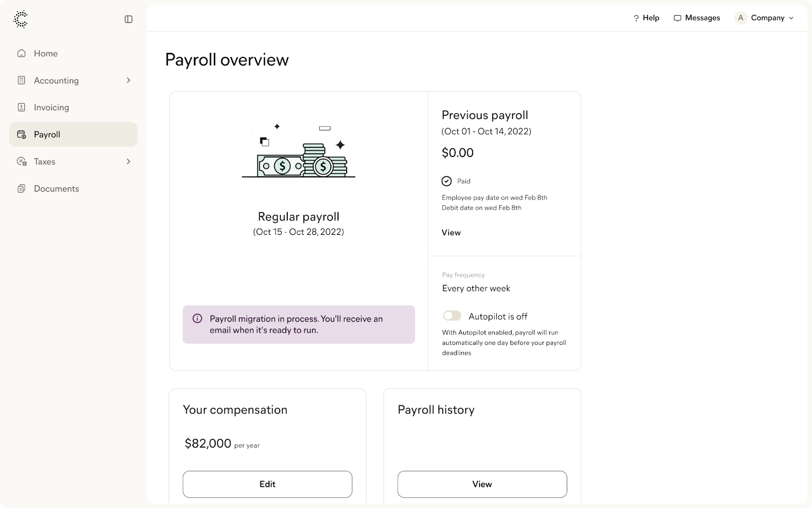
Task: Select Payroll in the sidebar menu
Action: tap(73, 135)
